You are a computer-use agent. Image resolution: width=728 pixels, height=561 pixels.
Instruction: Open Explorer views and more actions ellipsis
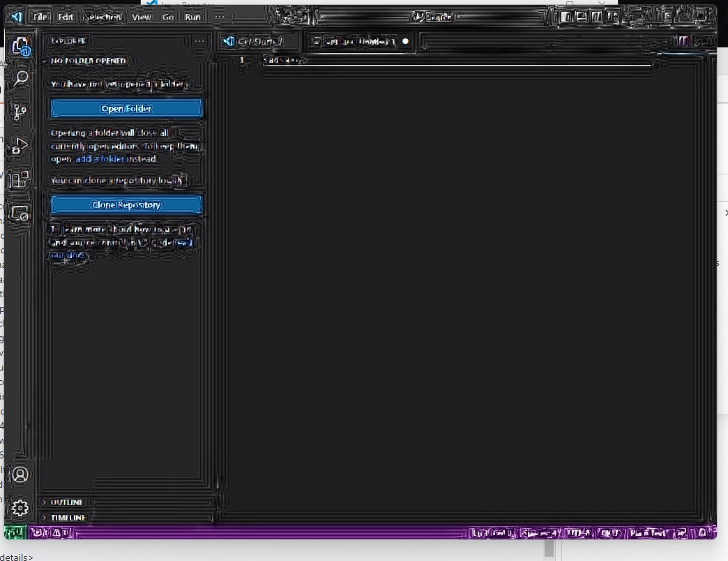click(x=199, y=41)
